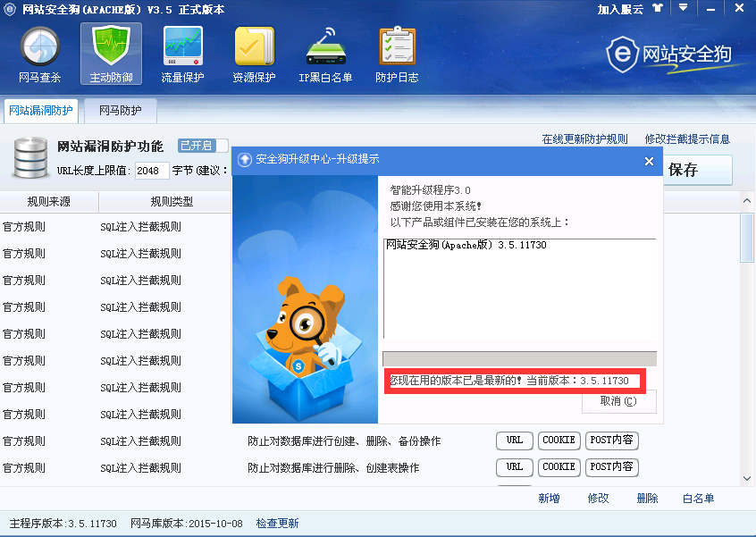Switch to the 网马防护 tab
The width and height of the screenshot is (756, 537).
pos(121,111)
